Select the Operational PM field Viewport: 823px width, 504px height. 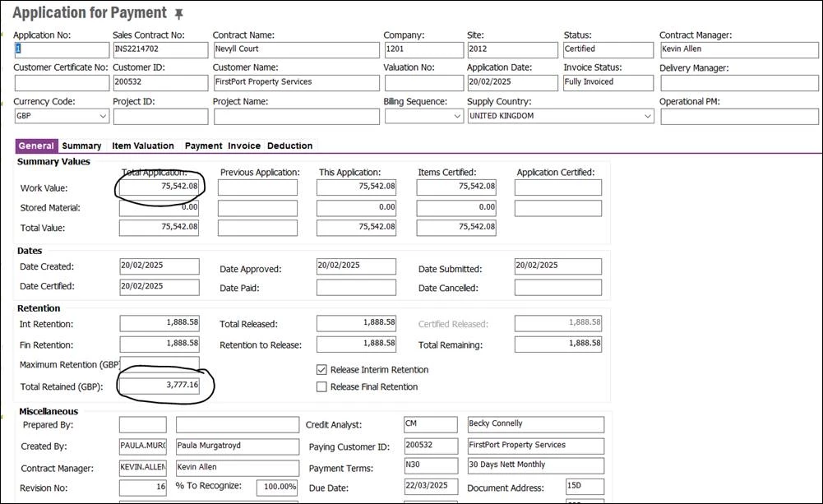[x=739, y=117]
